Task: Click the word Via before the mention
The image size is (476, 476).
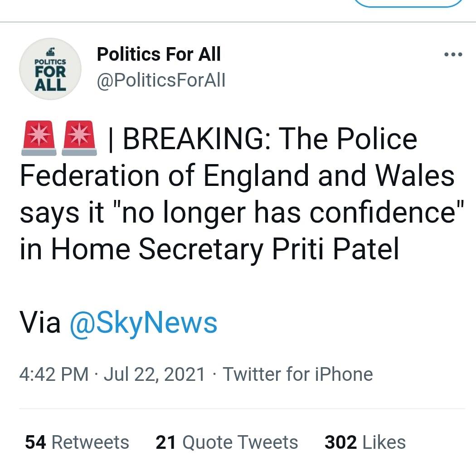Action: coord(40,323)
